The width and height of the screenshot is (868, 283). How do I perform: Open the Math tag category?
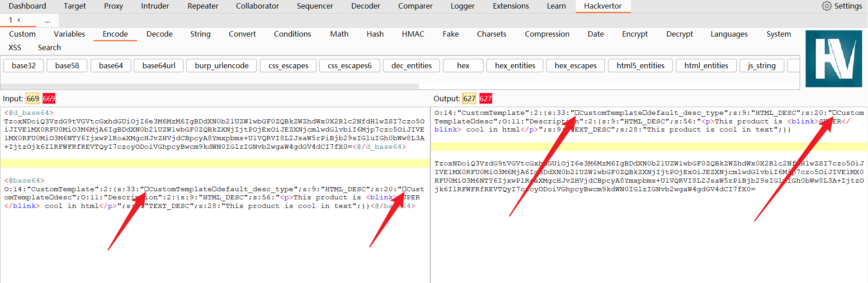point(339,34)
